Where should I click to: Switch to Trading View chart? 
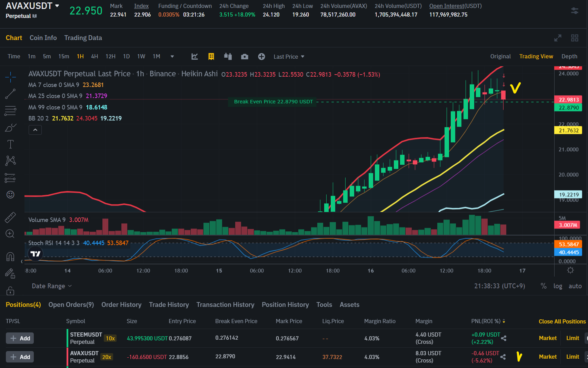point(536,56)
